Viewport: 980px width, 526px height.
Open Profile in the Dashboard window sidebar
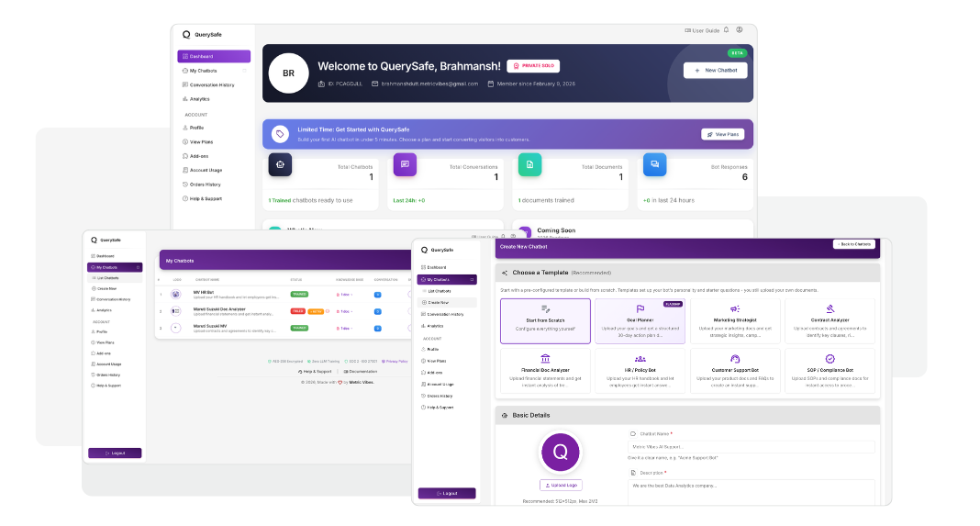[214, 128]
